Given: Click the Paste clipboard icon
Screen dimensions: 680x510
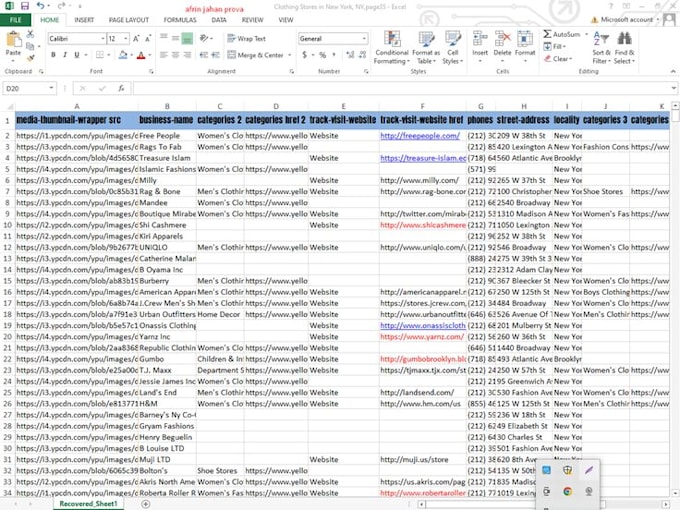Looking at the screenshot, I should pyautogui.click(x=13, y=39).
